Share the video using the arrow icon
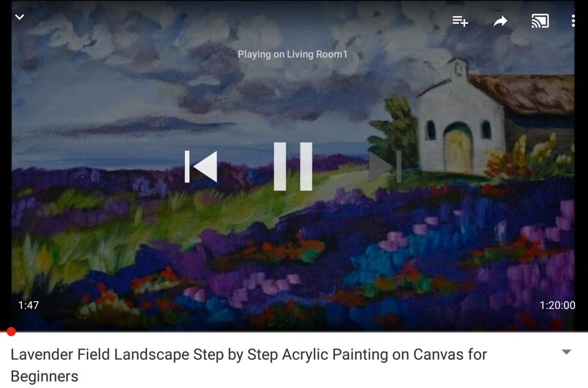 click(x=500, y=21)
